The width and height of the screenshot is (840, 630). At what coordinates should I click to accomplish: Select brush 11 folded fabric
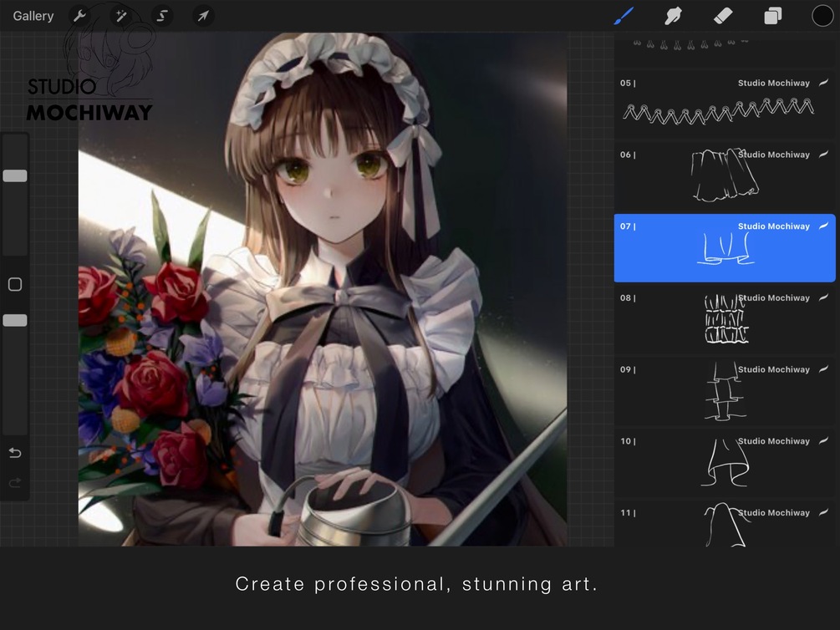(x=725, y=524)
